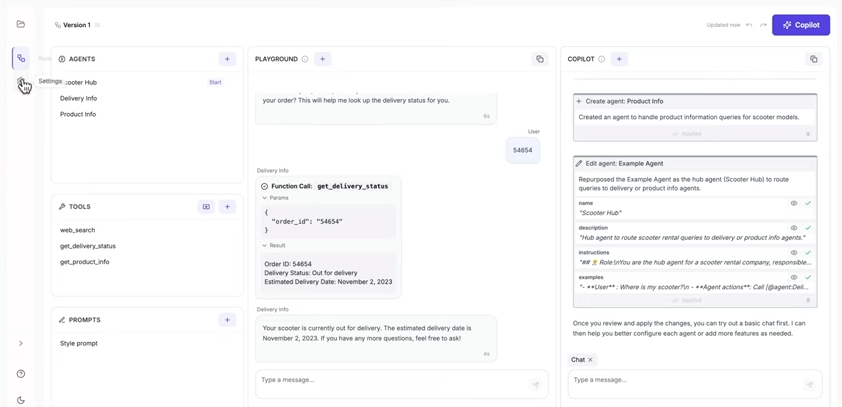Expand the left sidebar with chevron
Image resolution: width=842 pixels, height=407 pixels.
coord(21,344)
